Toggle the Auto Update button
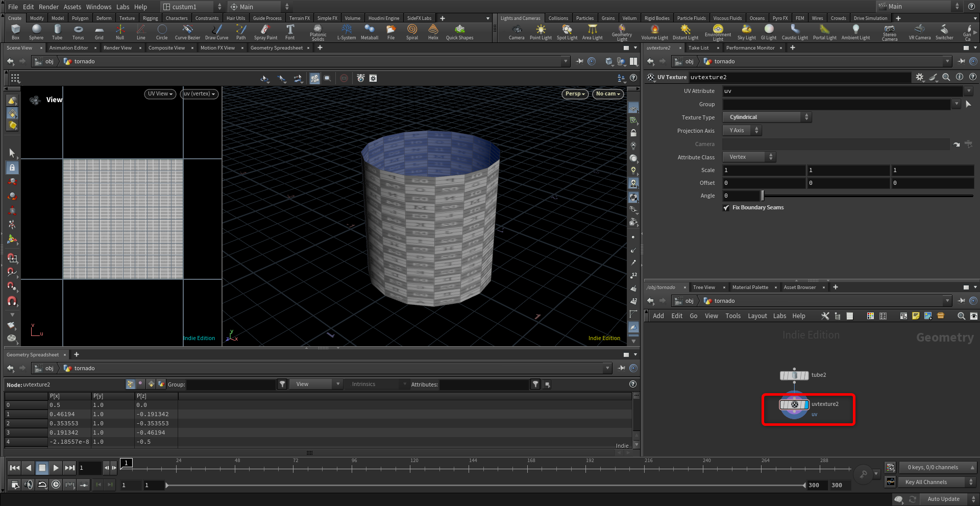980x506 pixels. 943,499
